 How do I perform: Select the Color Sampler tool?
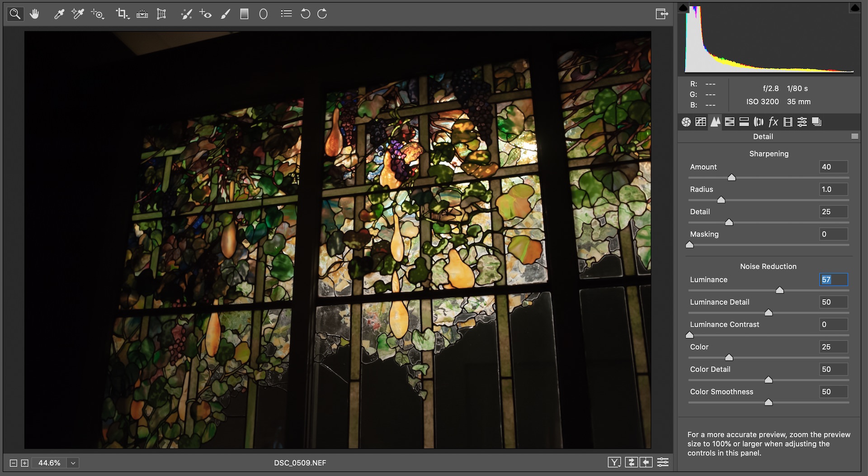point(78,14)
